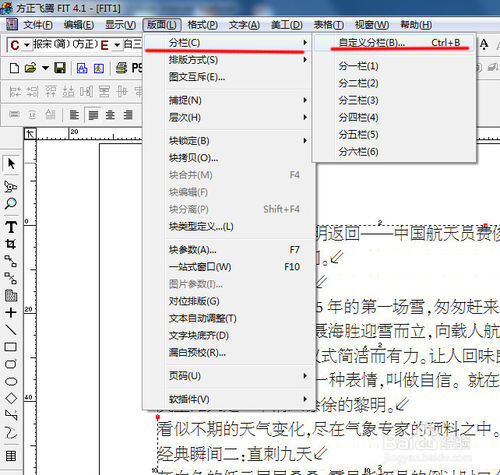
Task: Click the save floppy disk icon
Action: click(60, 68)
